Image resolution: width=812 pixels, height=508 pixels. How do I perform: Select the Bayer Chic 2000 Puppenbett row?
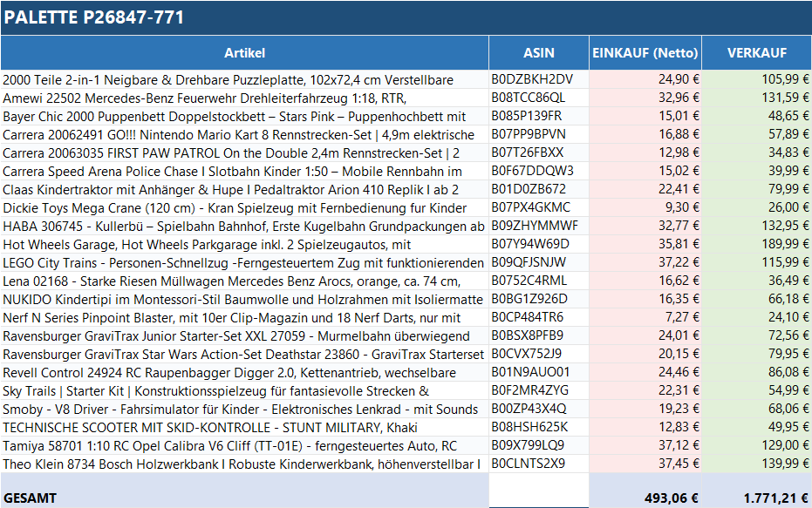click(234, 116)
